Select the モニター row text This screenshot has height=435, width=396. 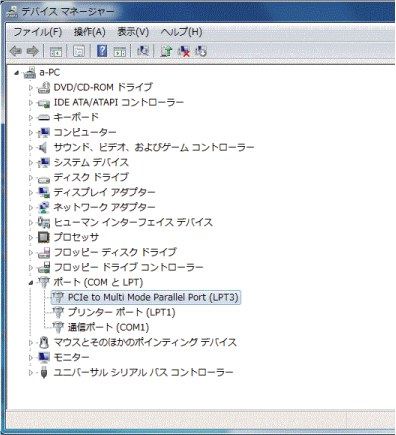click(x=71, y=357)
